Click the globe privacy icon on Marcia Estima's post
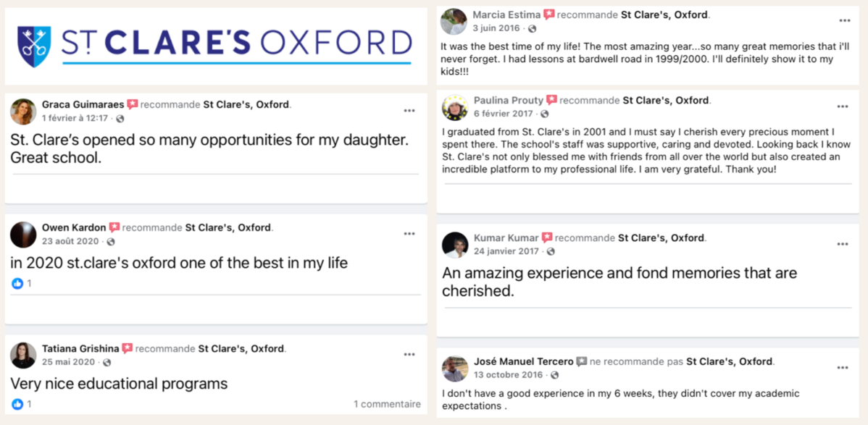Viewport: 868px width, 425px height. pos(533,28)
